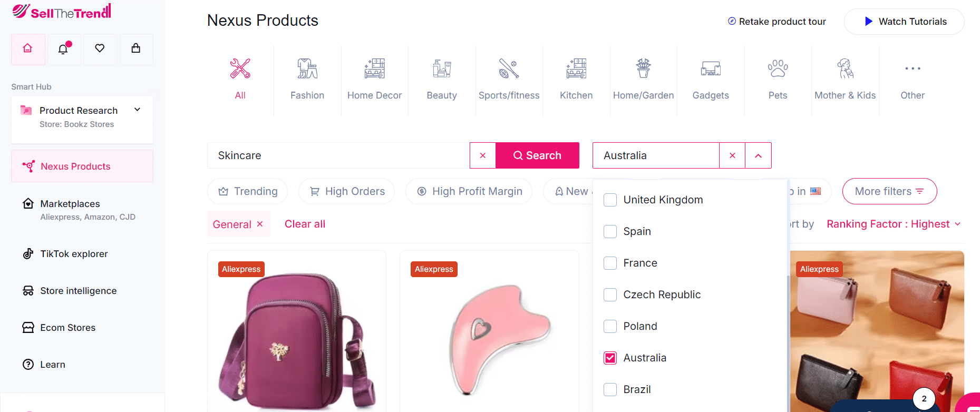Open the shopping bag icon

coord(136,49)
